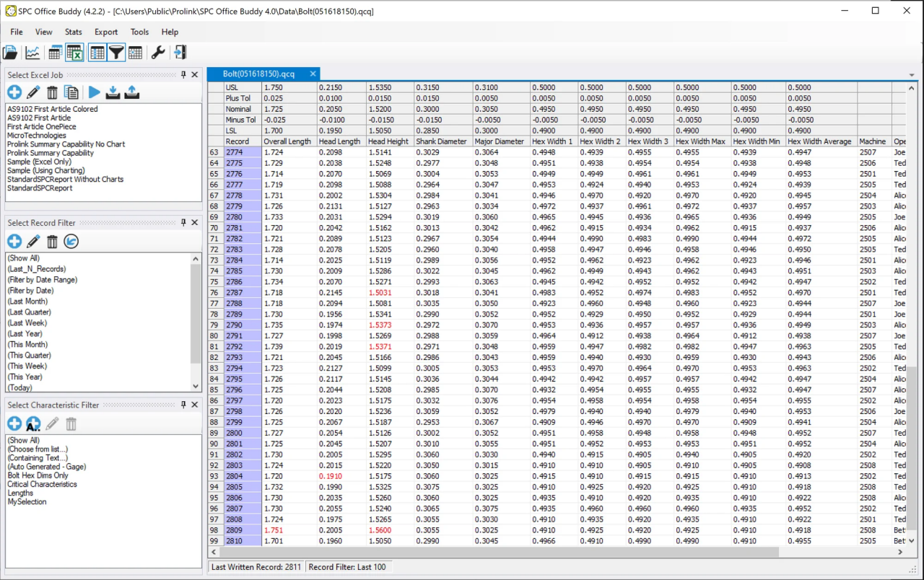The image size is (924, 580).
Task: Open the Tools wrench icon
Action: pyautogui.click(x=157, y=51)
